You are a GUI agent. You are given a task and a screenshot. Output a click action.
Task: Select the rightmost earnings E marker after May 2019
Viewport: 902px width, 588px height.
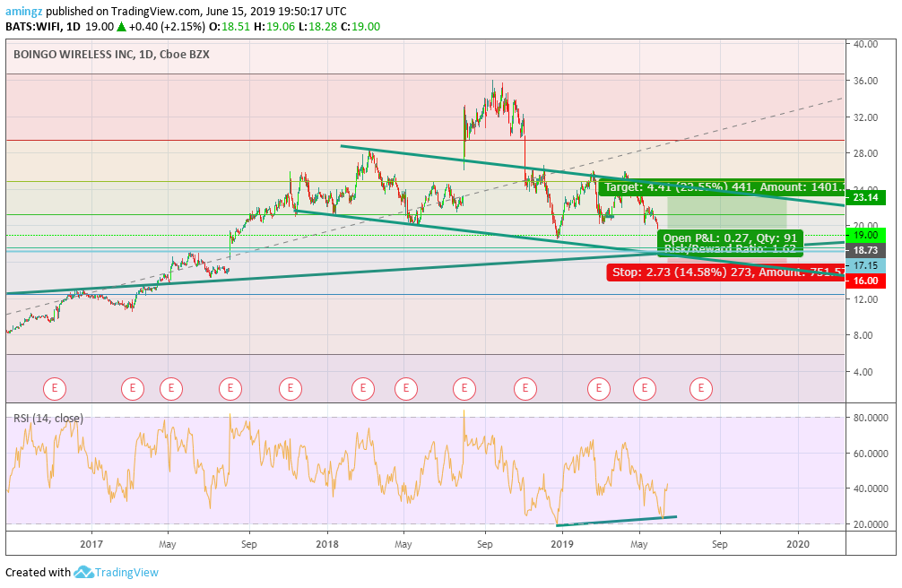(x=700, y=389)
